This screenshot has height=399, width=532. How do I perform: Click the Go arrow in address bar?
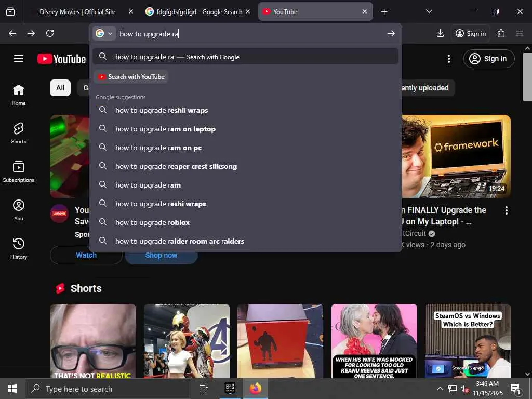point(391,33)
